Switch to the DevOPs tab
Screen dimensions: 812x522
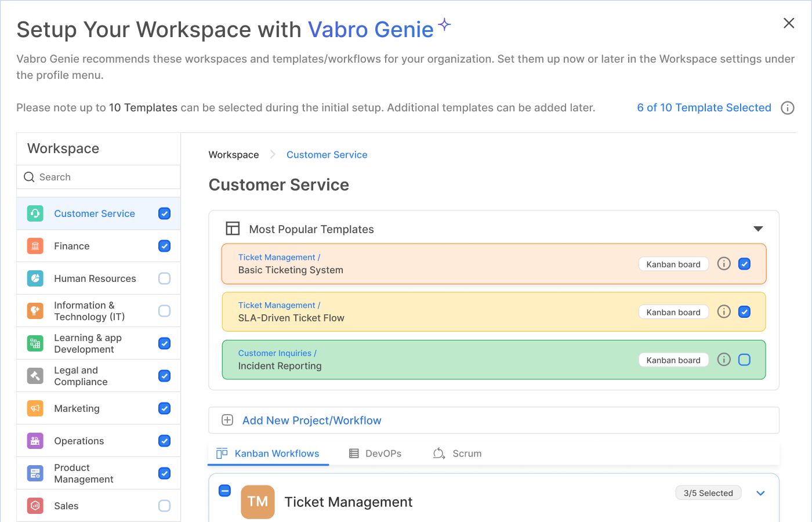[x=375, y=454]
